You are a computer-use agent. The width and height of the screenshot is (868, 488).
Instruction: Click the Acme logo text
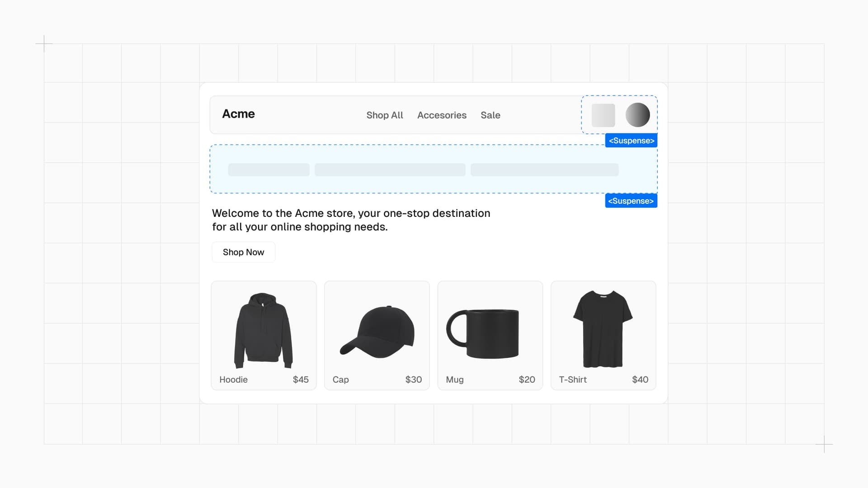pos(238,114)
